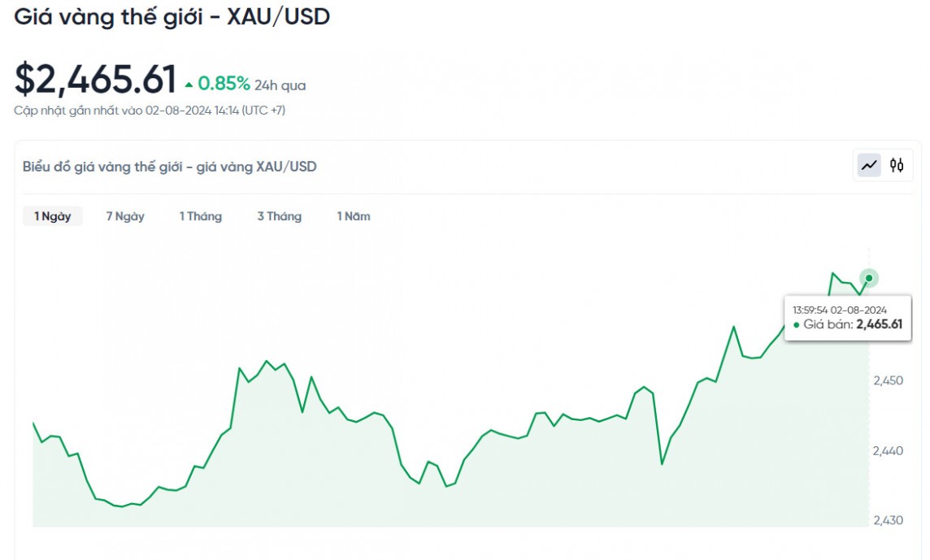Click the green up-triangle beside 0.85%

pos(189,85)
